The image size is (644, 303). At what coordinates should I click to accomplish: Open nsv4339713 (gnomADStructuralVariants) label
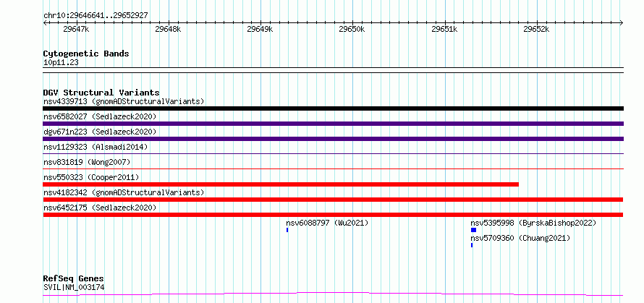tap(124, 101)
